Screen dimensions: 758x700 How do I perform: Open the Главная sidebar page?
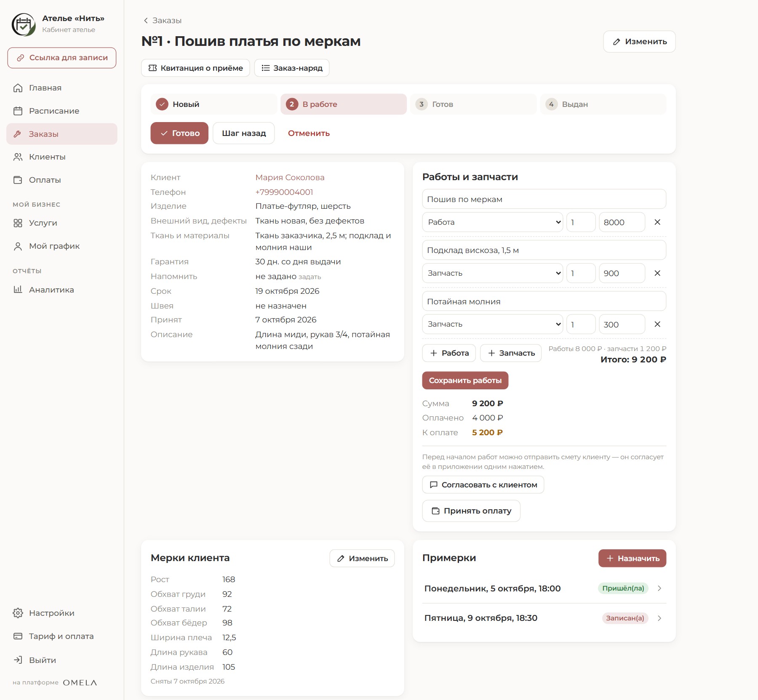[x=61, y=88]
